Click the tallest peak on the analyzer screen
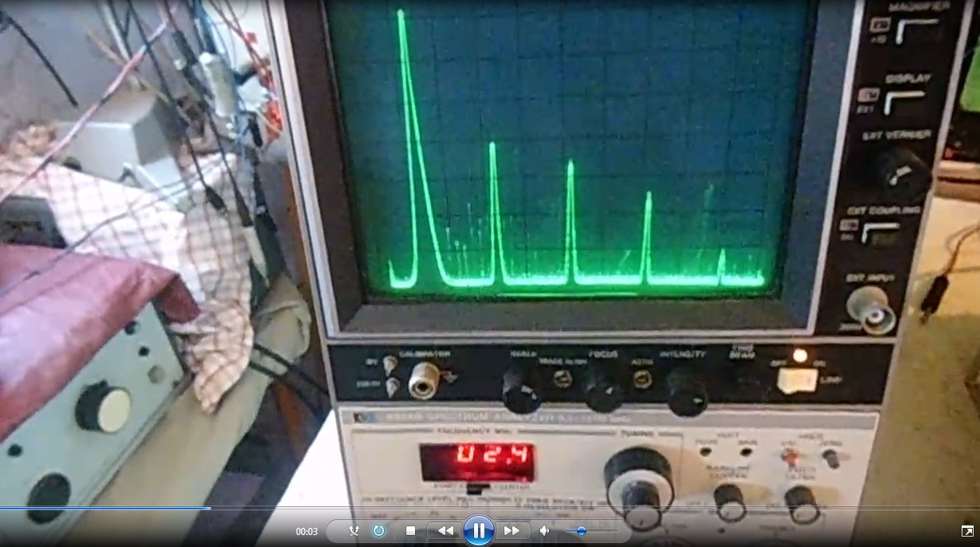This screenshot has height=547, width=980. coord(401,16)
